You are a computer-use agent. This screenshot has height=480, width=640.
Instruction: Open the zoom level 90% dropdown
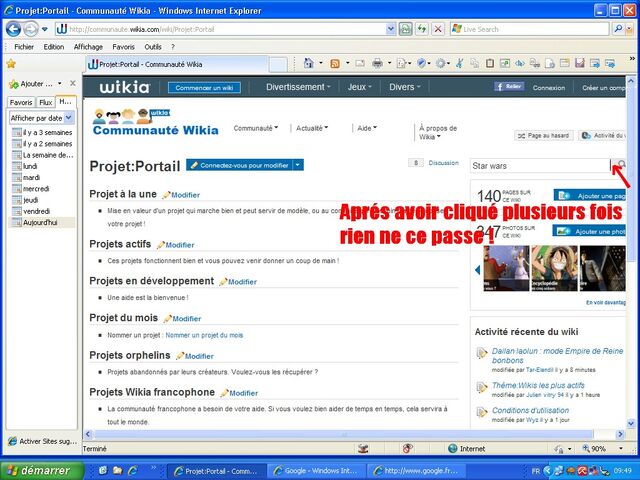coord(621,449)
